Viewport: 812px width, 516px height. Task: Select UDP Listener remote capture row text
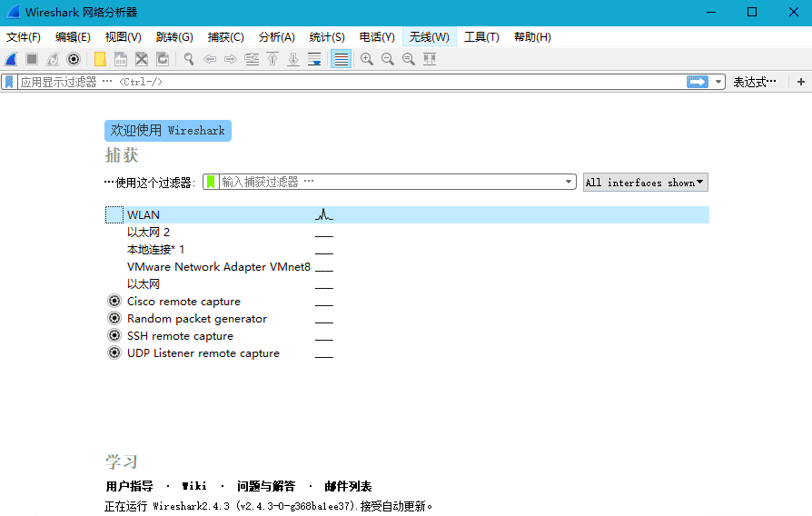click(203, 352)
